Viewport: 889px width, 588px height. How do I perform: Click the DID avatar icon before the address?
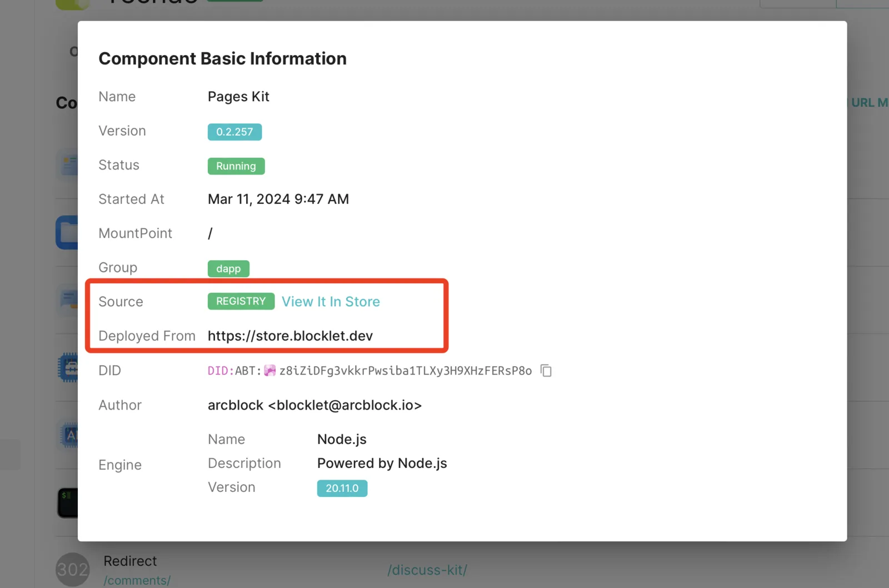270,371
